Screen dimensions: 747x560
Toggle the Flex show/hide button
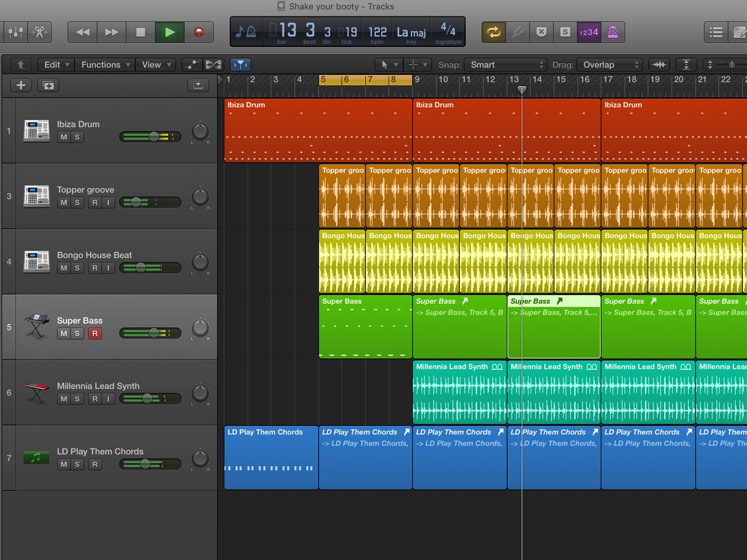(214, 65)
